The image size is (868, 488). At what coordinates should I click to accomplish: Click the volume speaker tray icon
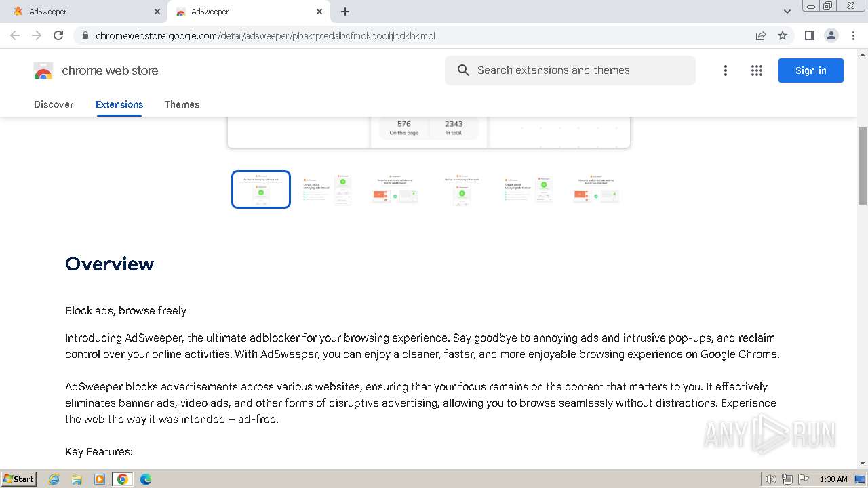click(771, 479)
